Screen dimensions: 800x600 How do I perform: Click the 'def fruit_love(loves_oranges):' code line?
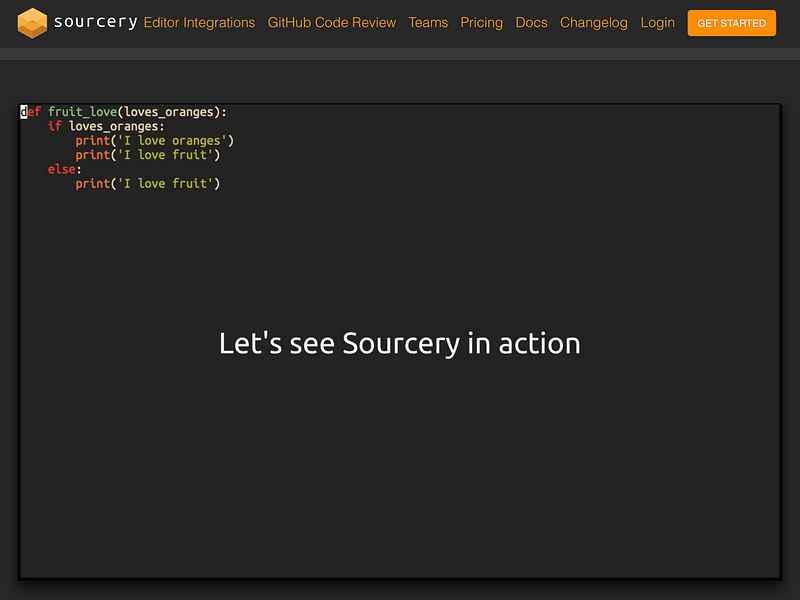pyautogui.click(x=123, y=112)
